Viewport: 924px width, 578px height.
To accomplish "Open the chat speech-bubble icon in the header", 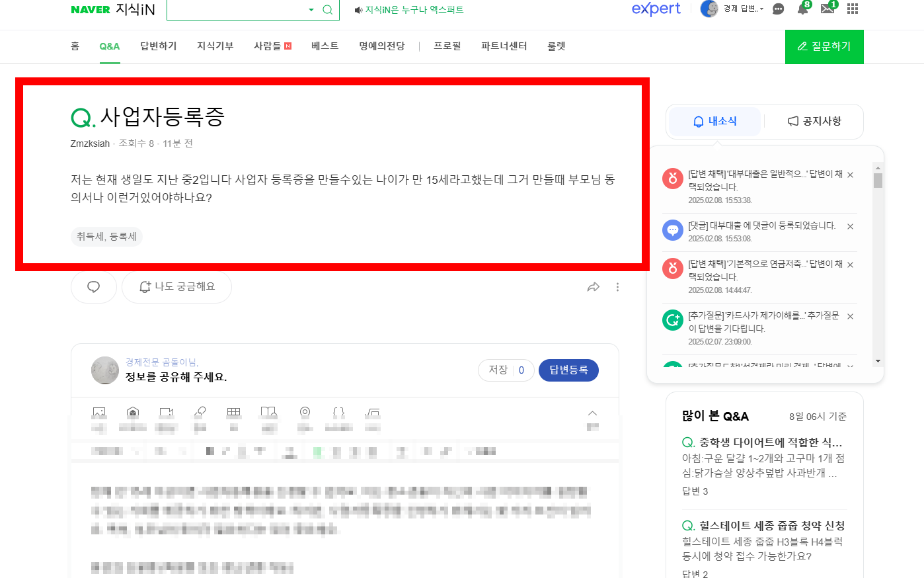I will (x=779, y=9).
